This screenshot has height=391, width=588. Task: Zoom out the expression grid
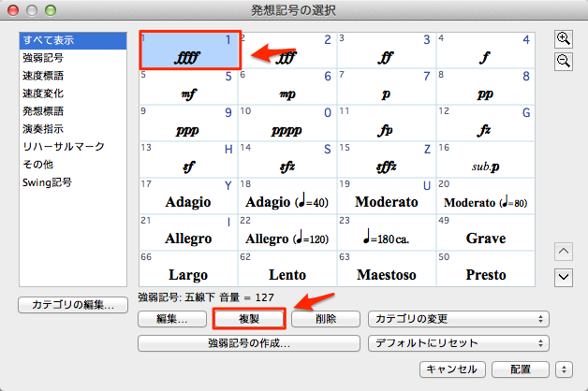(x=564, y=62)
